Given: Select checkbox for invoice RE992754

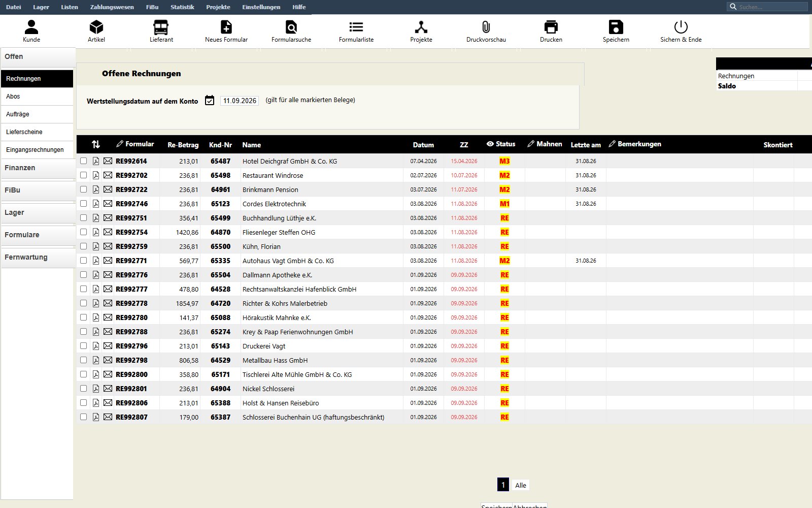Looking at the screenshot, I should tap(84, 232).
